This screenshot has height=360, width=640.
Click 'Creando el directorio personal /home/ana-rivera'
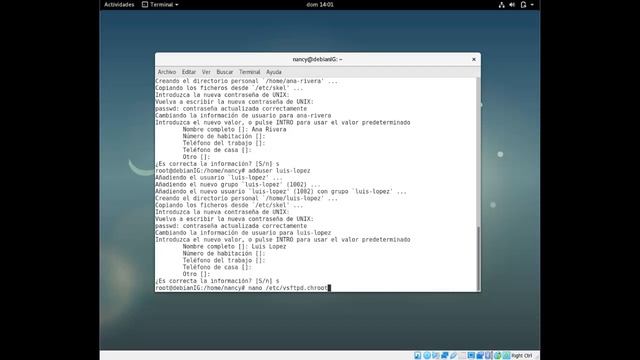point(247,81)
